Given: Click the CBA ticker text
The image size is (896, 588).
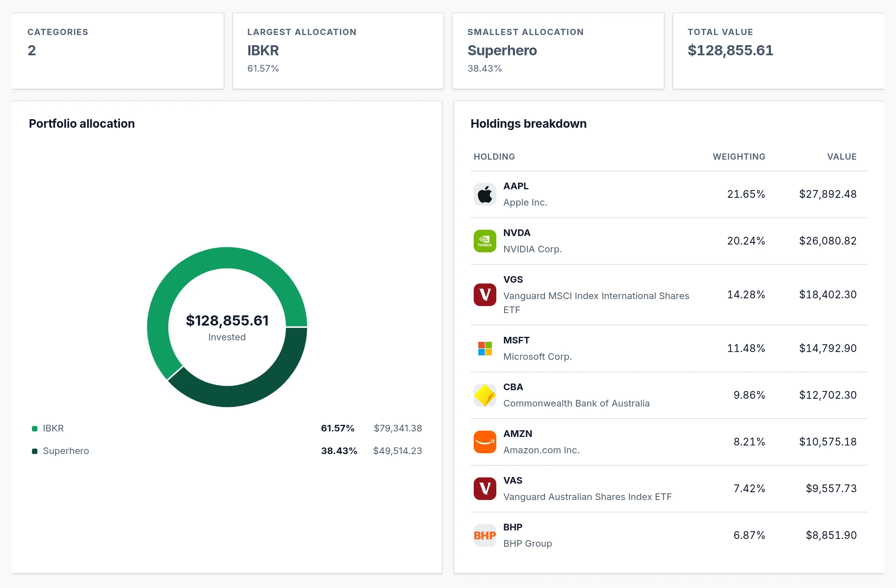Looking at the screenshot, I should click(x=513, y=387).
